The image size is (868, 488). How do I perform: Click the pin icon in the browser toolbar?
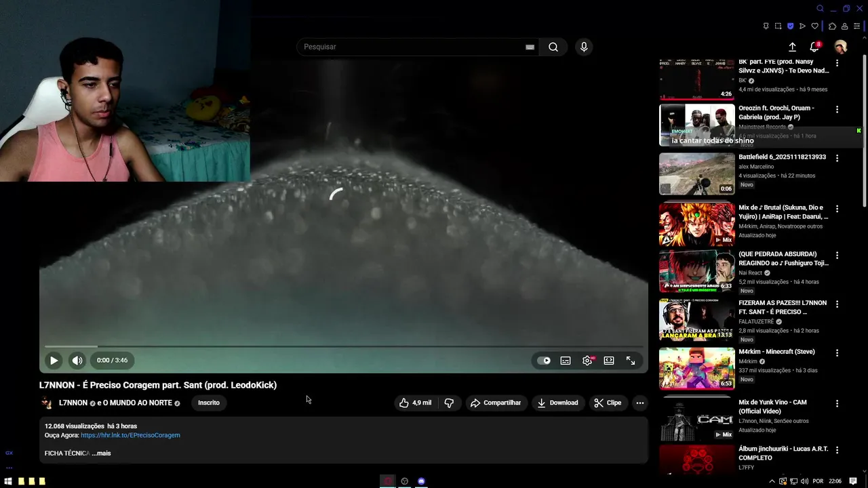(x=766, y=26)
